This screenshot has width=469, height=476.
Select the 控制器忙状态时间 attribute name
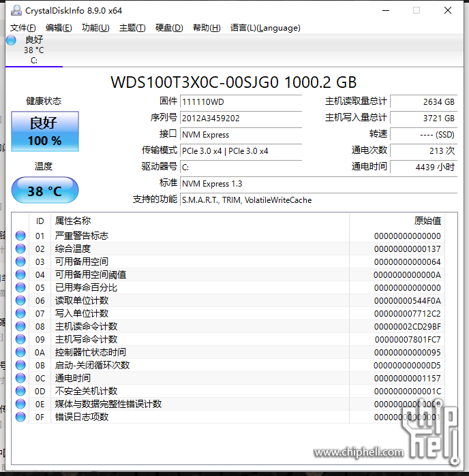coord(91,353)
